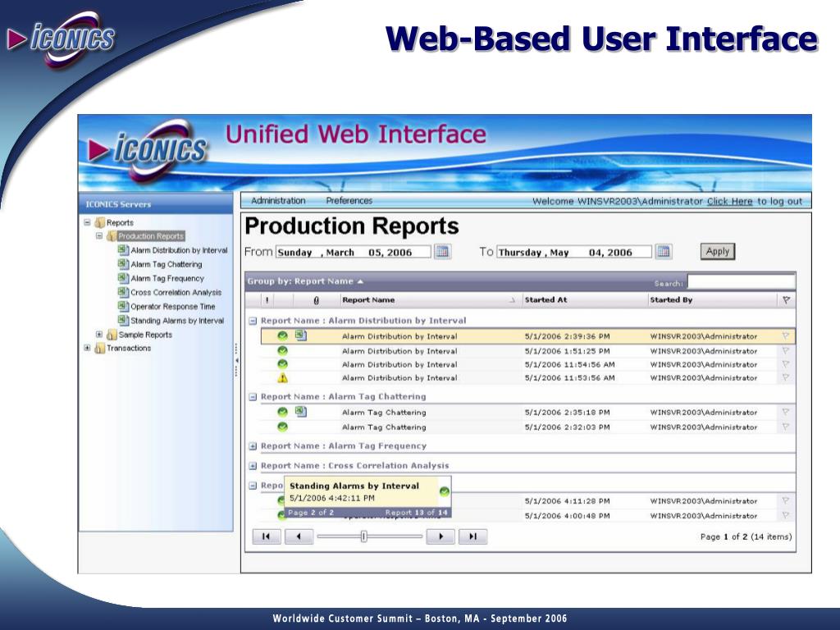Image resolution: width=840 pixels, height=630 pixels.
Task: Collapse the Production Reports tree node
Action: pos(99,235)
